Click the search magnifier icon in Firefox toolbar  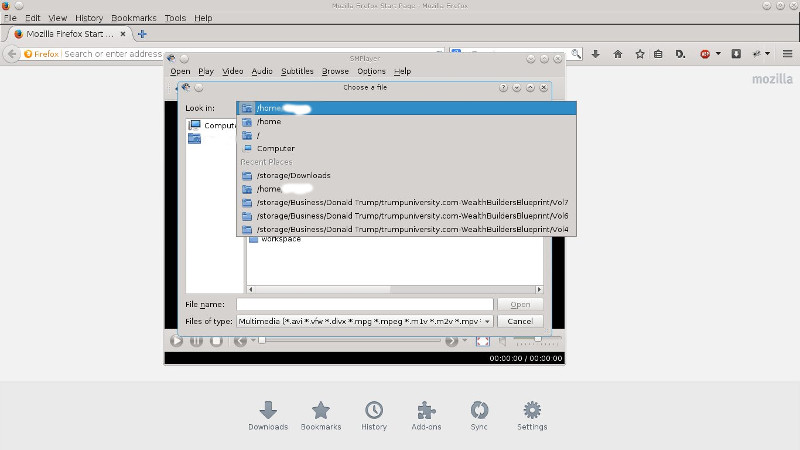[x=576, y=54]
